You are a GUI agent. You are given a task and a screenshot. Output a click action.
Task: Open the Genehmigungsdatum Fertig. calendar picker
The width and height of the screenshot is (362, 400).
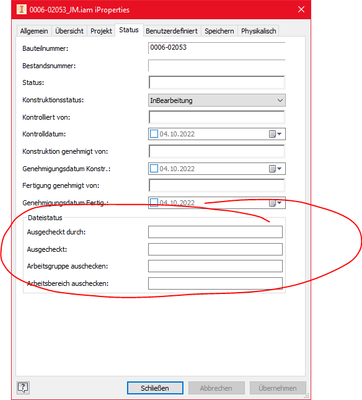click(x=275, y=203)
